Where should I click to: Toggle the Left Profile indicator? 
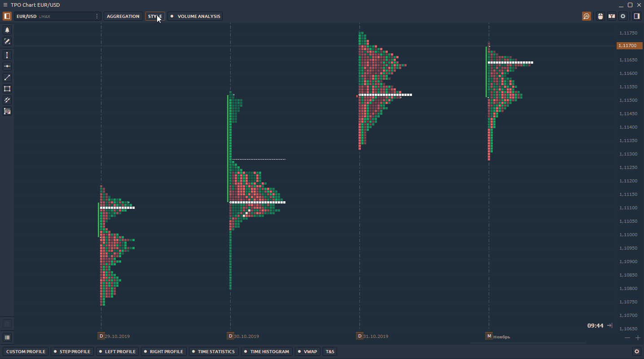point(117,352)
